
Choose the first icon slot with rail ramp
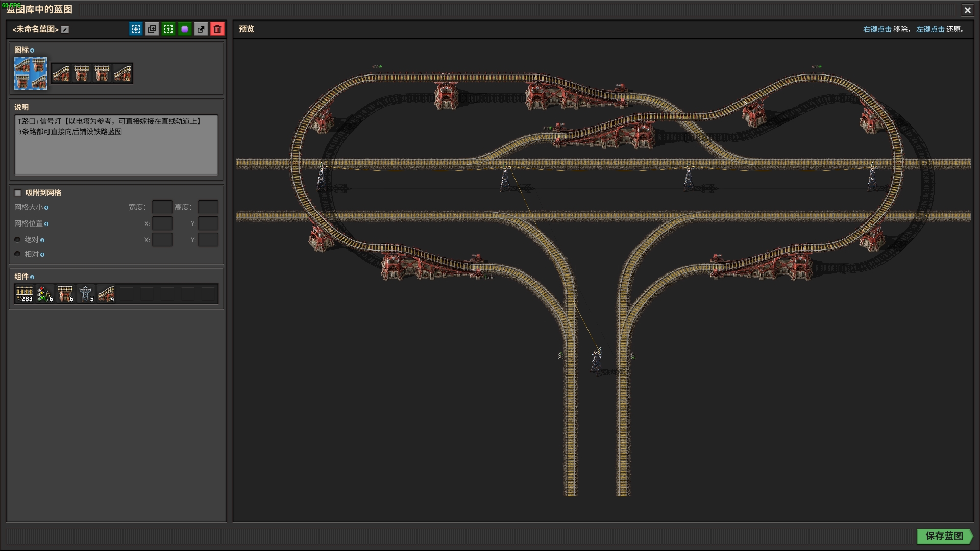(x=61, y=73)
